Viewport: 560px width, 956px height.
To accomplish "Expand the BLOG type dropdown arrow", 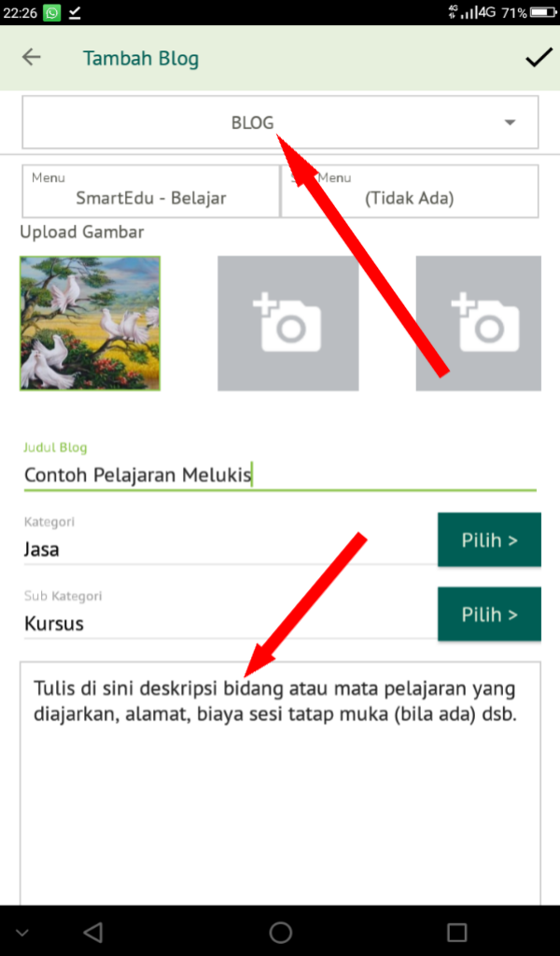I will tap(510, 122).
